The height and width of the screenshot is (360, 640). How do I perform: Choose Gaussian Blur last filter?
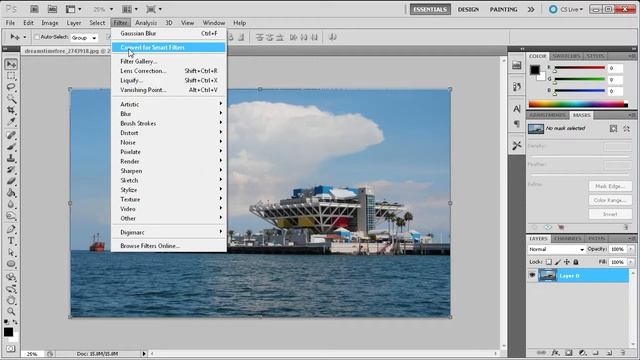pyautogui.click(x=169, y=33)
